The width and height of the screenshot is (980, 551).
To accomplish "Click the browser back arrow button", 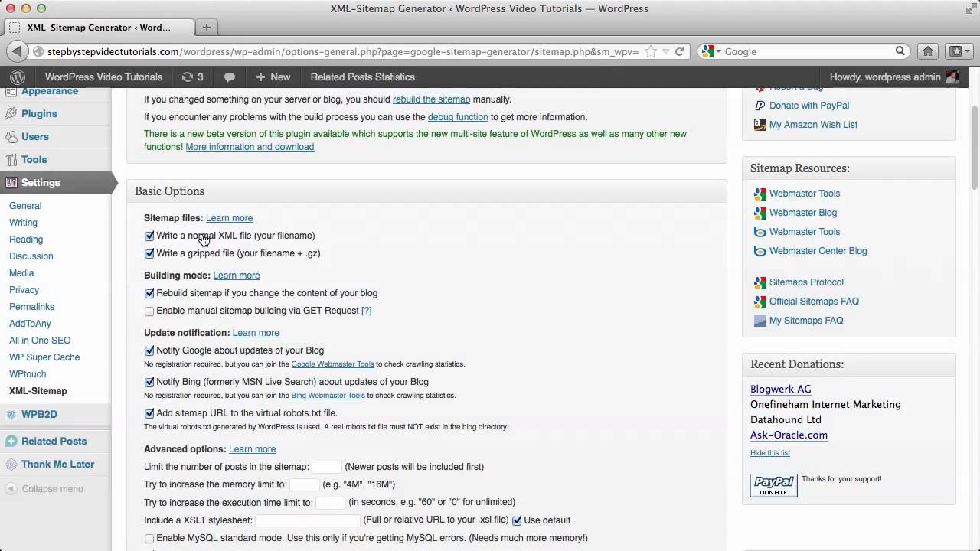I will pos(16,51).
